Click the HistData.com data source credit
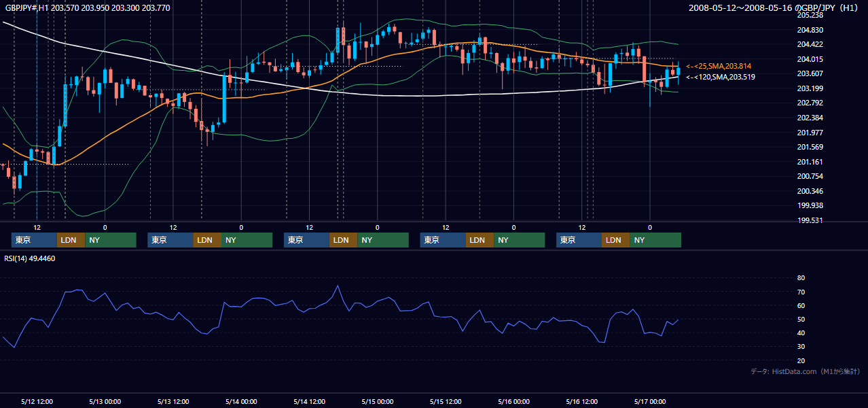The width and height of the screenshot is (868, 408). coord(806,371)
